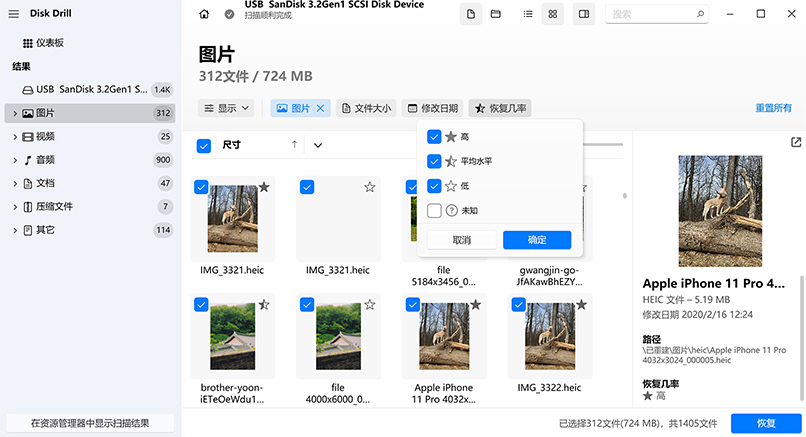Remove the 图片 filter with X

pos(320,108)
